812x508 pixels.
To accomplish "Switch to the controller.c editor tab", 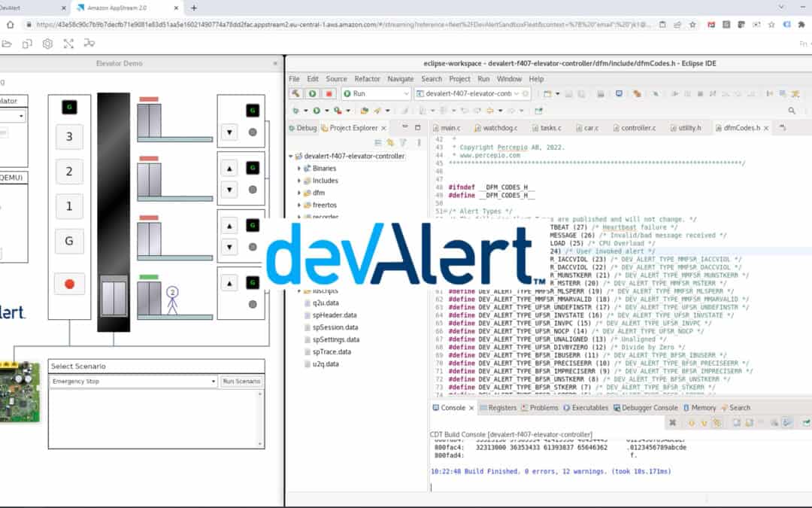I will 634,127.
